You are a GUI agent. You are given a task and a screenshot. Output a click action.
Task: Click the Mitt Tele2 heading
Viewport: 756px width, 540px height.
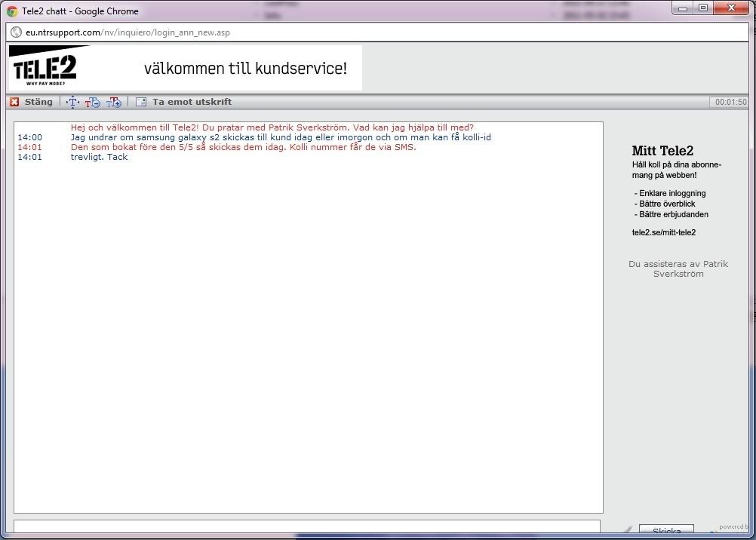(662, 150)
